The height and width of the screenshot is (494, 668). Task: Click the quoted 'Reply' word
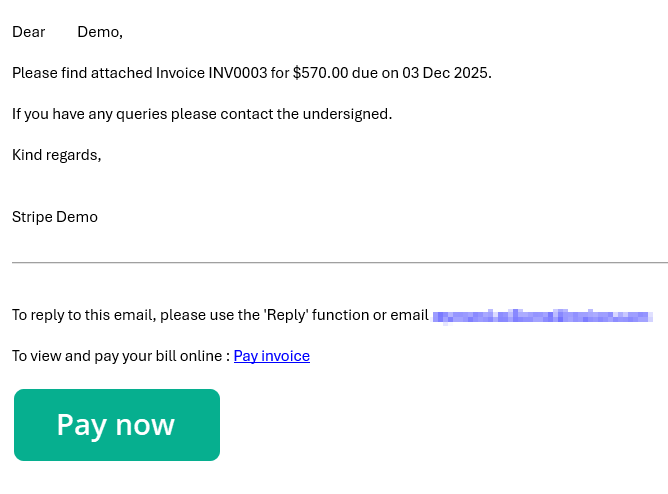285,315
